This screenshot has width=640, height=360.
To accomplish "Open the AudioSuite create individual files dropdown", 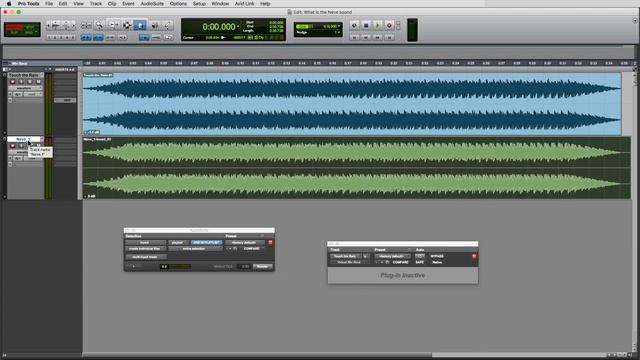I will (x=145, y=249).
